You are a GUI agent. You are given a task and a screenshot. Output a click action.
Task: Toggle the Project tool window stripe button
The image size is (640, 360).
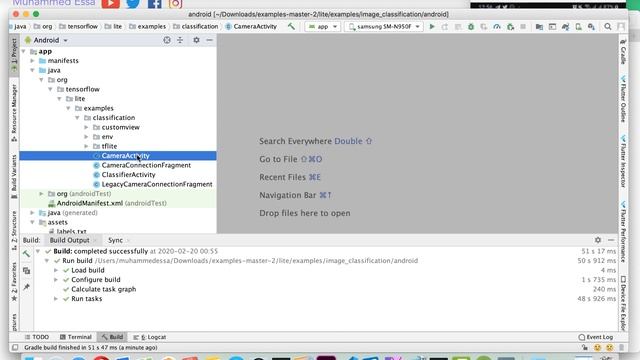(14, 56)
